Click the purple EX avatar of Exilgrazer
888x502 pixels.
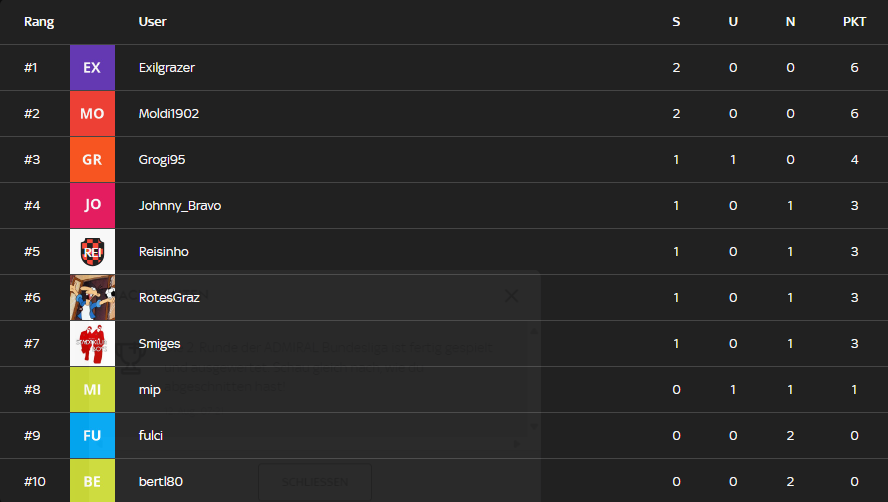click(92, 67)
